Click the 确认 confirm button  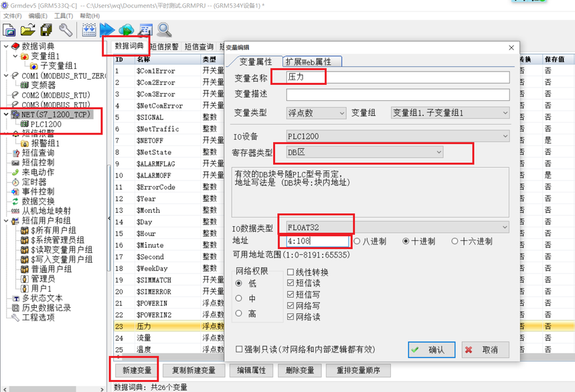pyautogui.click(x=432, y=350)
